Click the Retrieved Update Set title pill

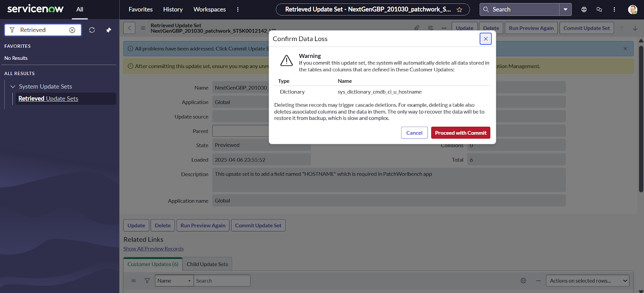click(373, 9)
